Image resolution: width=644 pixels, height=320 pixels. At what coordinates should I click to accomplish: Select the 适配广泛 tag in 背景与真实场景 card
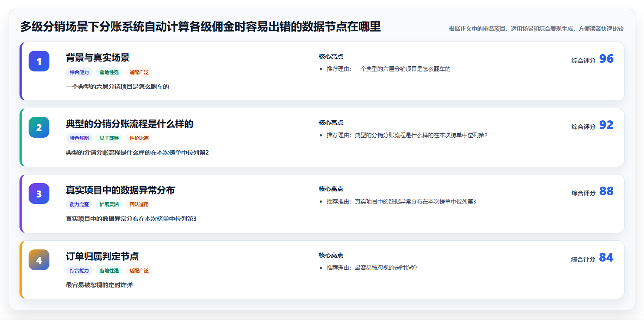[x=139, y=72]
